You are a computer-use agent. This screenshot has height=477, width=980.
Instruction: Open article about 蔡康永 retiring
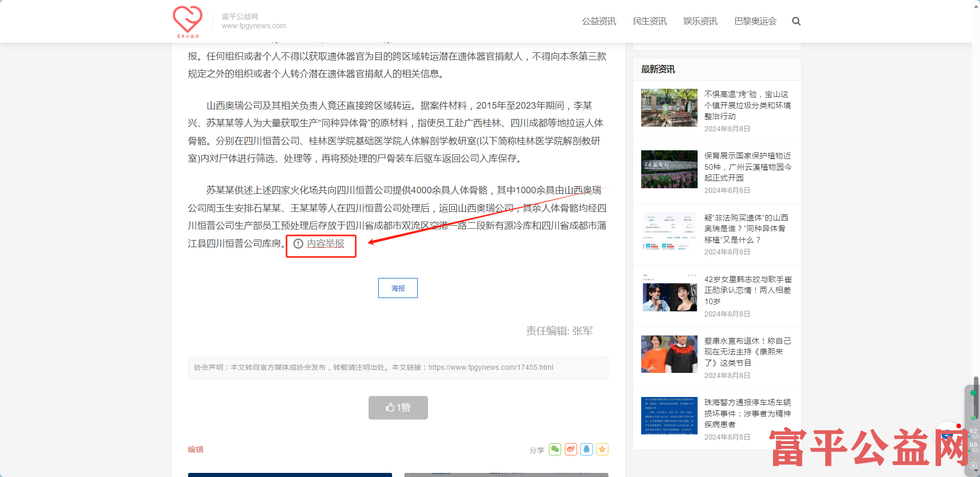(747, 352)
